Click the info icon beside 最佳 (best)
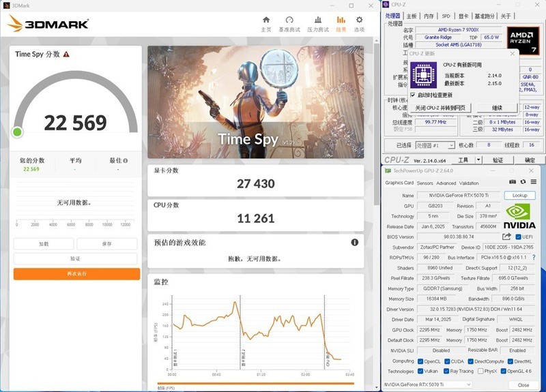546x392 pixels. tap(126, 161)
